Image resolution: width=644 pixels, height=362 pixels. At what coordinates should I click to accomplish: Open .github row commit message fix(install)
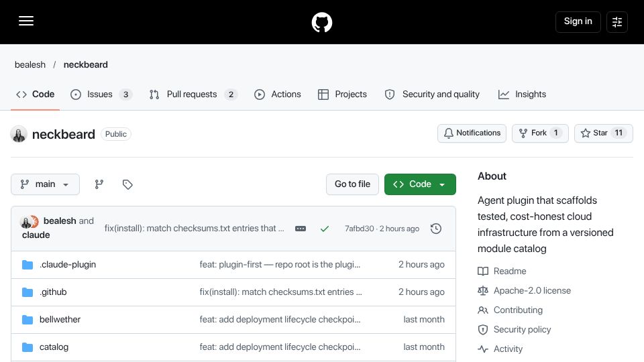[x=280, y=292]
